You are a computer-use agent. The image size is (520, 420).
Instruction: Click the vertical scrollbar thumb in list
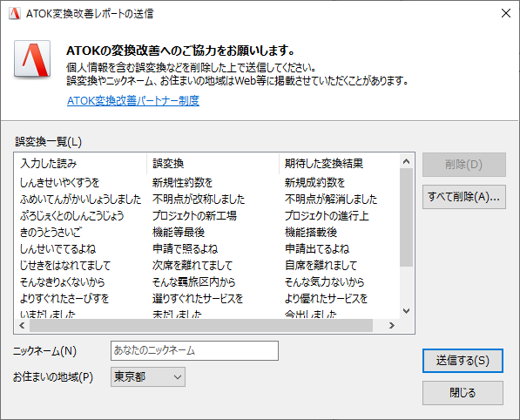coord(406,217)
